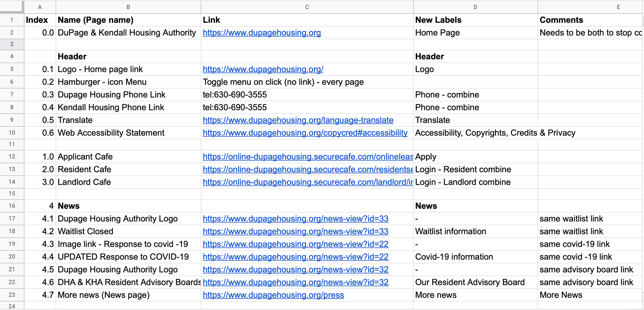Select the select-all corner box
This screenshot has width=644, height=310.
pyautogui.click(x=12, y=7)
